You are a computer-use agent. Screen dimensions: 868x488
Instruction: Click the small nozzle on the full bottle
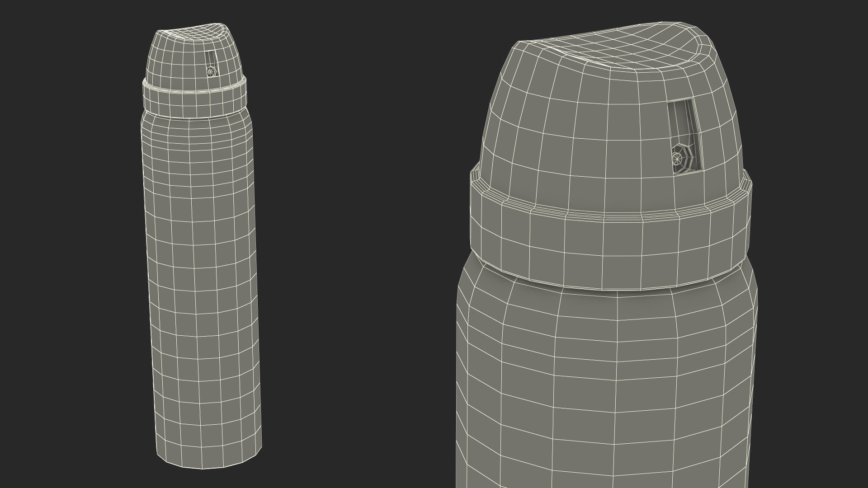[210, 71]
